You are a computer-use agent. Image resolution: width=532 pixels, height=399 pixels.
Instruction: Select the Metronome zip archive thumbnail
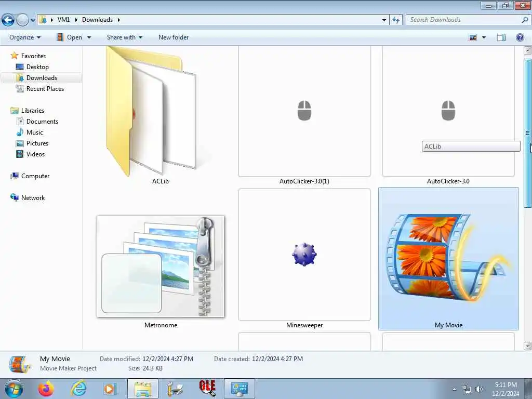click(161, 267)
